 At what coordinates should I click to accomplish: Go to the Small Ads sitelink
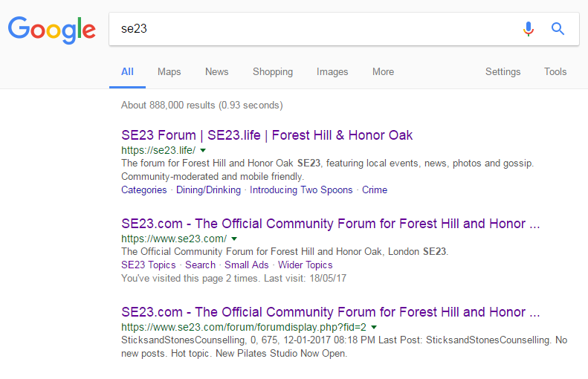point(247,265)
